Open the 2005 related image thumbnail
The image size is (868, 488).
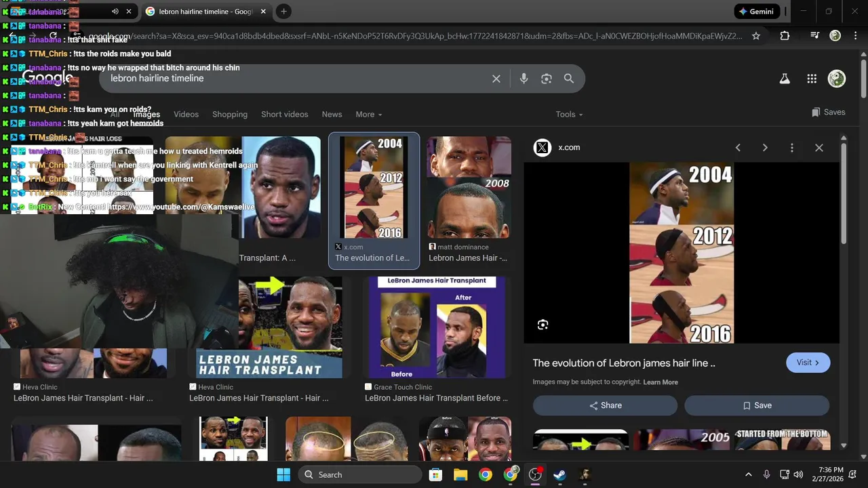[x=682, y=439]
